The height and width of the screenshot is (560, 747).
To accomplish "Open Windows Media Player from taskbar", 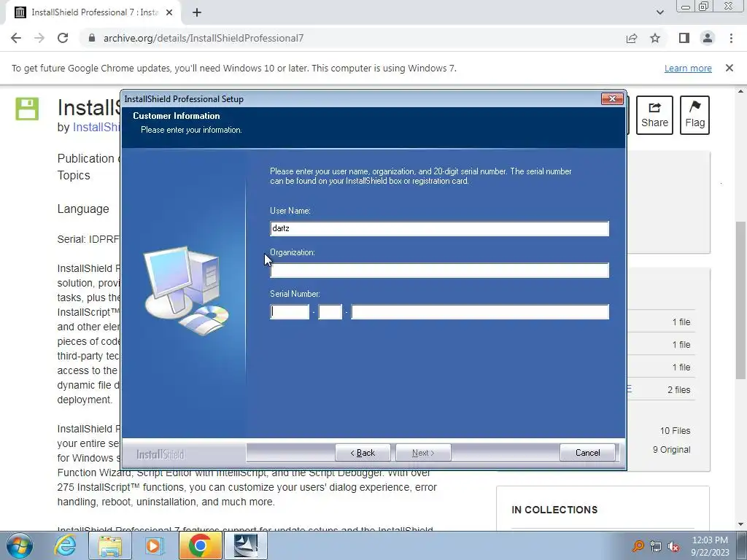I will [x=155, y=545].
